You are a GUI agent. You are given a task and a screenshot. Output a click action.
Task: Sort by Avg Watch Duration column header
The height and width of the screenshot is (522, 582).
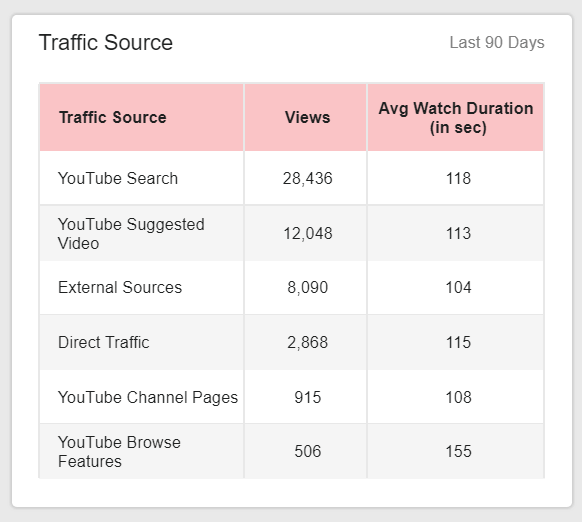456,117
